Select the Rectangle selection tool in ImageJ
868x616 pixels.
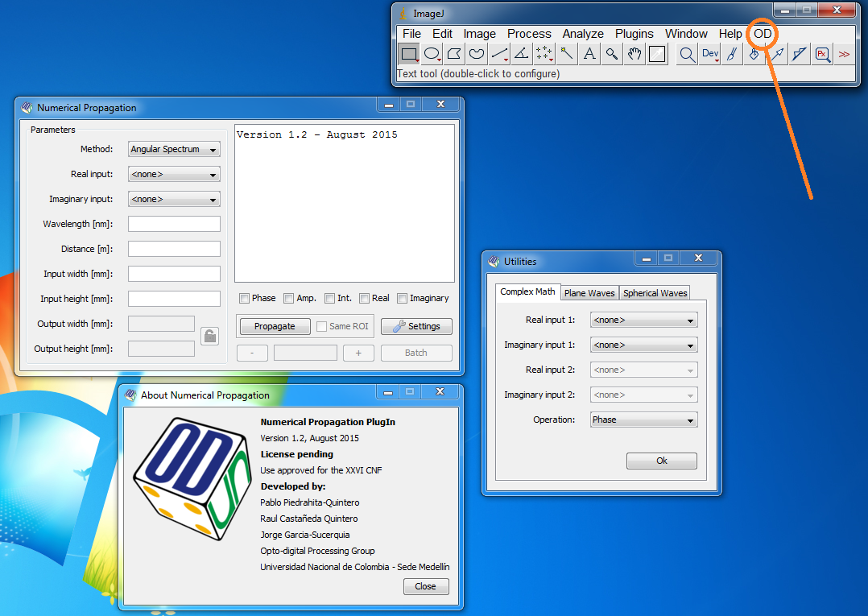[409, 54]
